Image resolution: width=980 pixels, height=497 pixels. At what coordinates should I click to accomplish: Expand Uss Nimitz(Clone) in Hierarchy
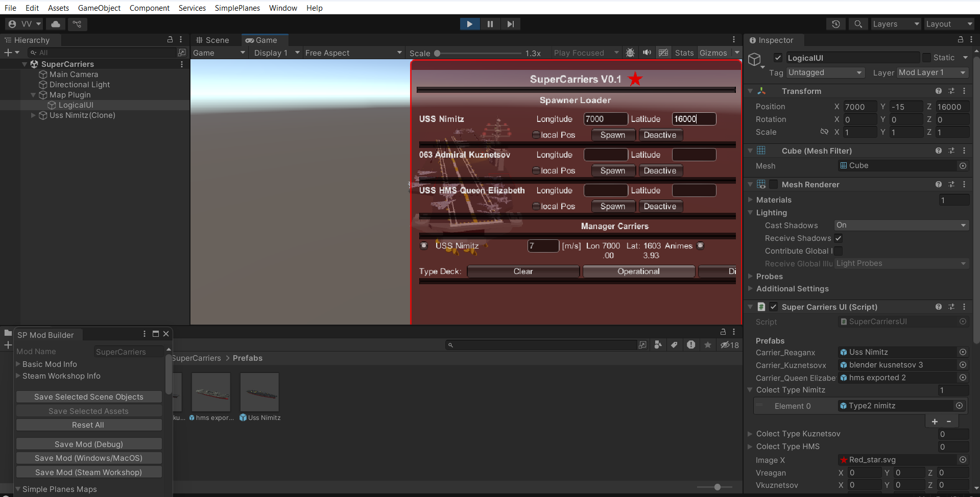click(33, 115)
